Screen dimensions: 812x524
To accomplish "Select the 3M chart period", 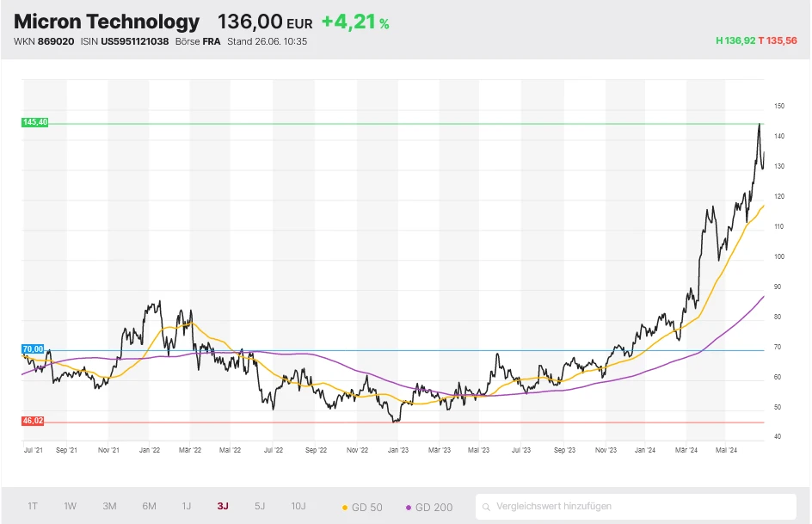I will [x=109, y=507].
